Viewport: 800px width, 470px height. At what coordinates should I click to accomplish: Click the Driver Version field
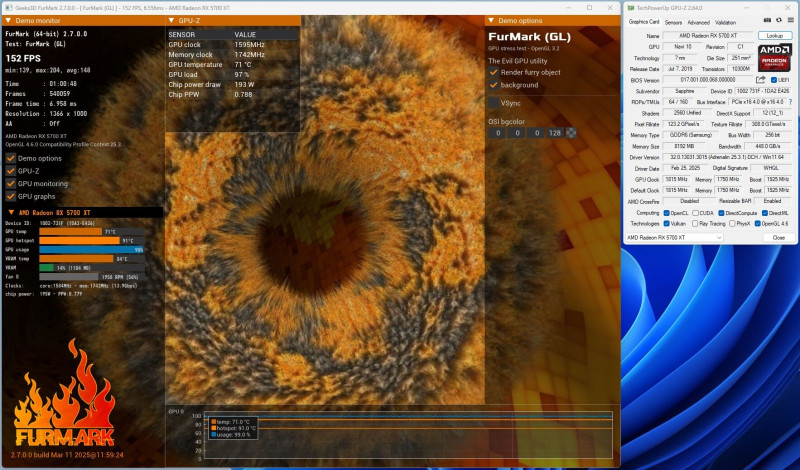coord(727,157)
